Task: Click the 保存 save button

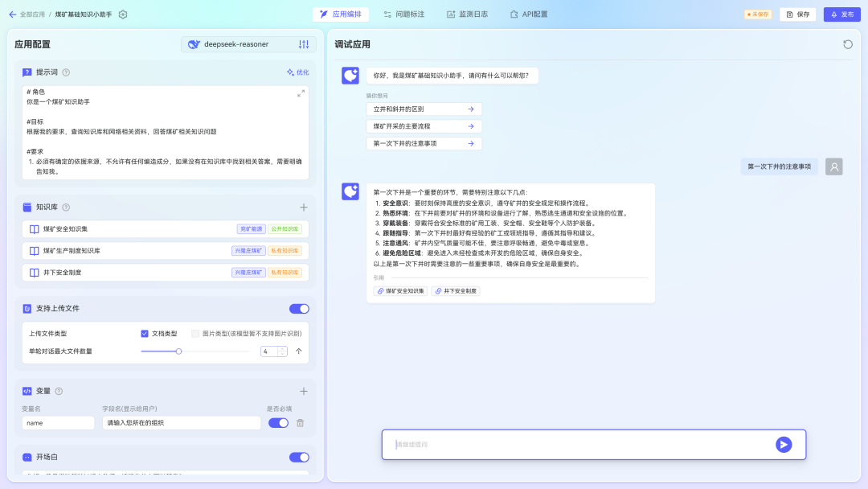Action: point(797,14)
